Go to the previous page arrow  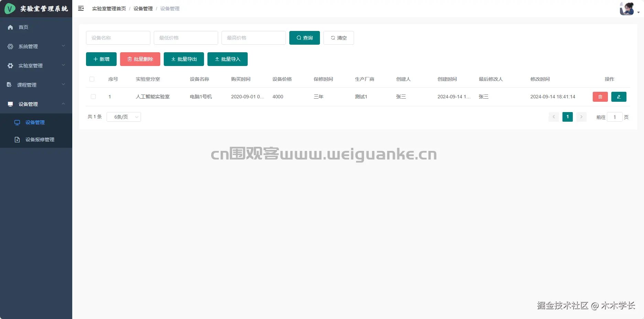coord(554,117)
